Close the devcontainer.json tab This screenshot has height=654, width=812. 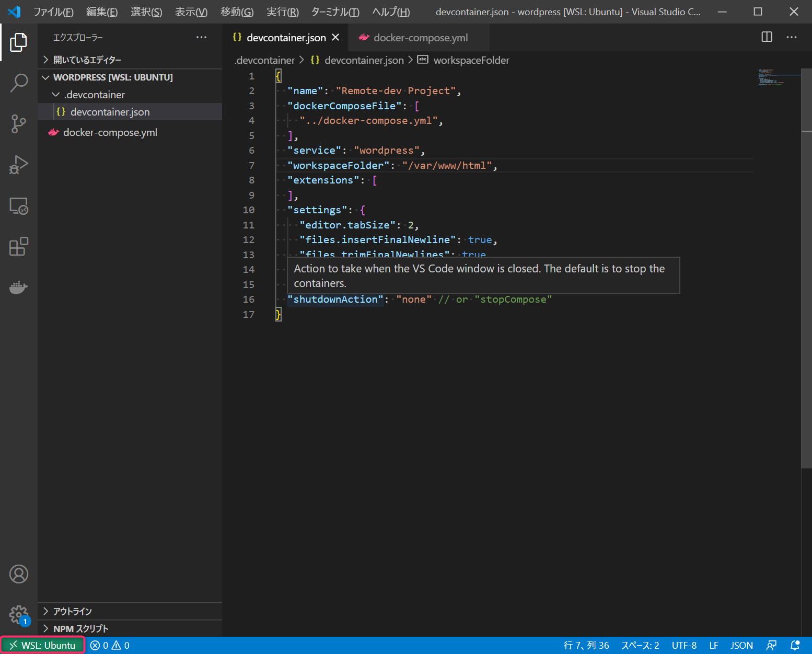tap(335, 38)
